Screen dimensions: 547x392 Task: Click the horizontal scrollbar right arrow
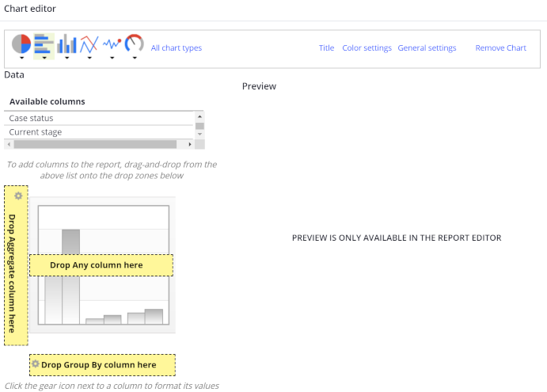[x=190, y=145]
